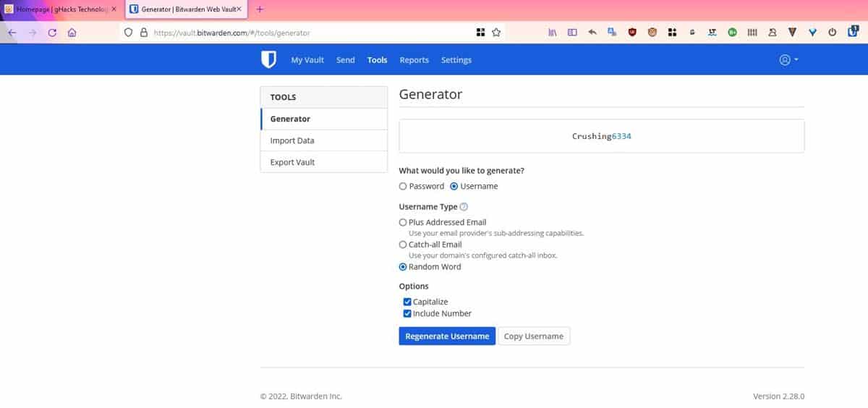Reload the page with the refresh icon
The width and height of the screenshot is (868, 408).
52,33
